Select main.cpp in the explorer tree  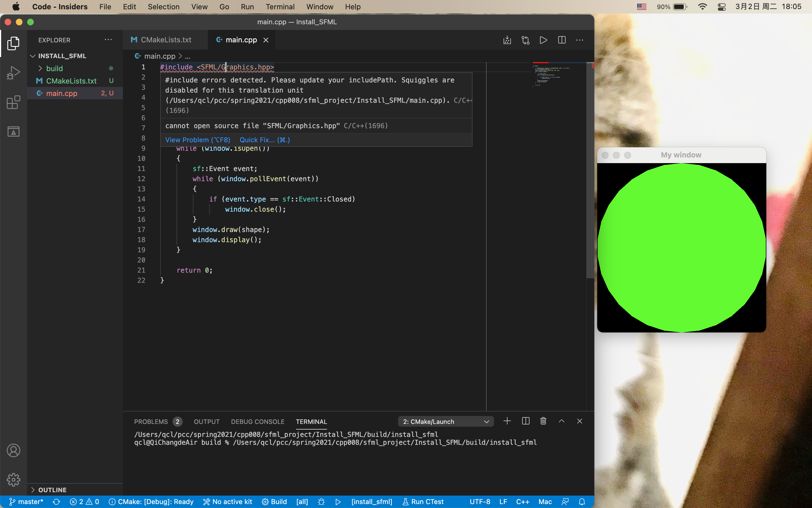(x=75, y=93)
